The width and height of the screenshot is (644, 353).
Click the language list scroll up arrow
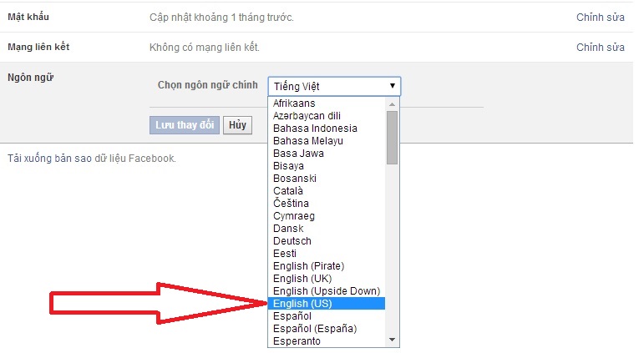[x=393, y=104]
